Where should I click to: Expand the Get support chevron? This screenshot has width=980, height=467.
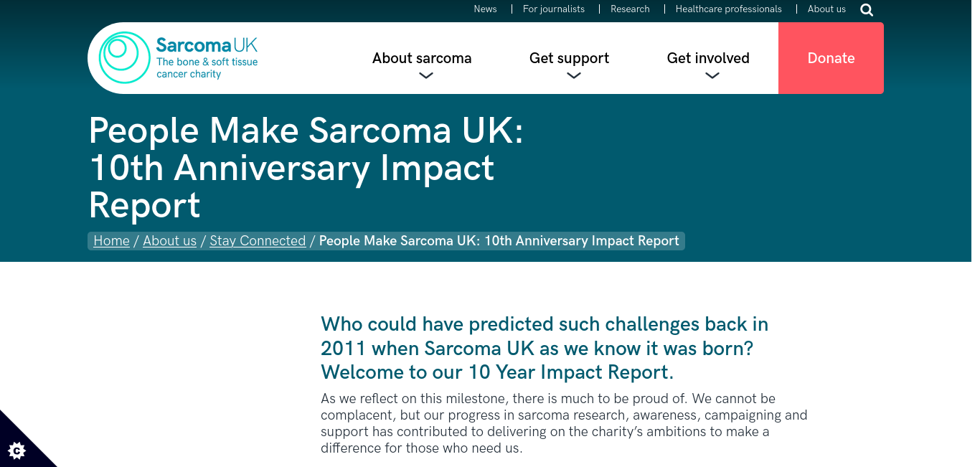pyautogui.click(x=573, y=76)
